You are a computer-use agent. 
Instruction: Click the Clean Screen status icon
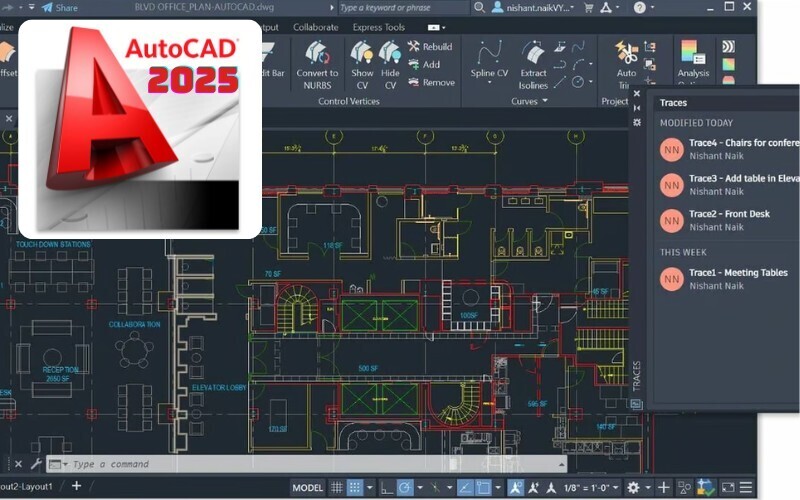click(x=728, y=487)
